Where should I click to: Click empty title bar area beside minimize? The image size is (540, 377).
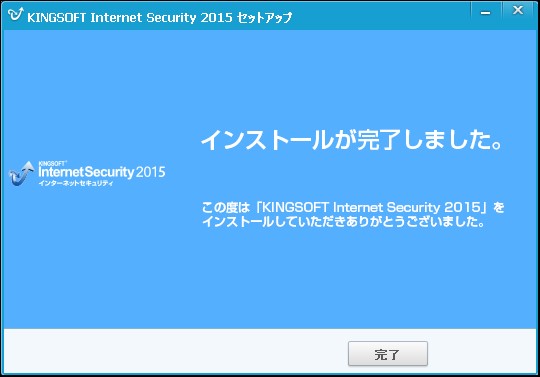379,15
